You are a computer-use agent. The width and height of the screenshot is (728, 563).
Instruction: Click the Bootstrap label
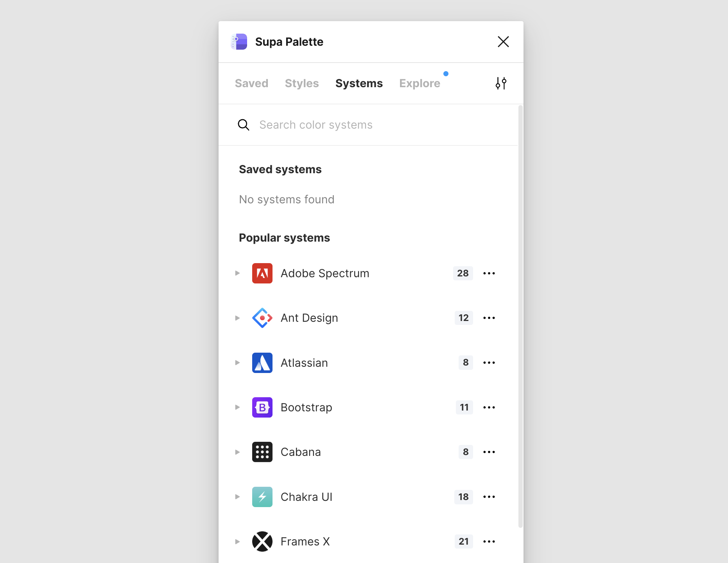pyautogui.click(x=307, y=407)
